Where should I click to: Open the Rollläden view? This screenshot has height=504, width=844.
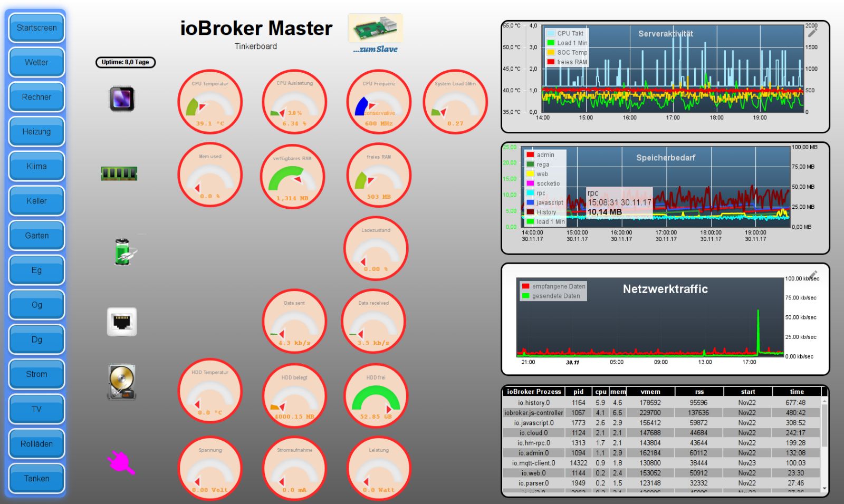click(36, 444)
